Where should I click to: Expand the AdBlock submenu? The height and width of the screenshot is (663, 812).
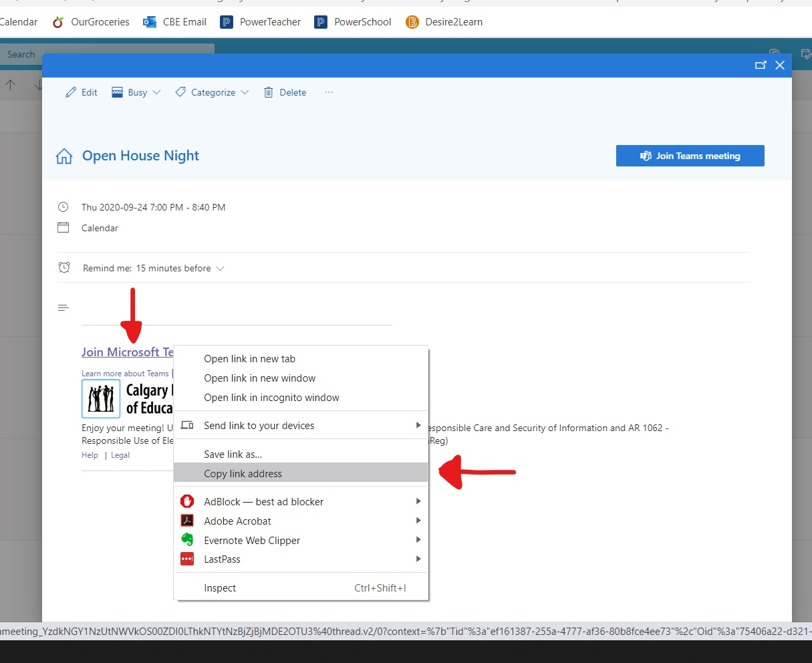point(301,501)
